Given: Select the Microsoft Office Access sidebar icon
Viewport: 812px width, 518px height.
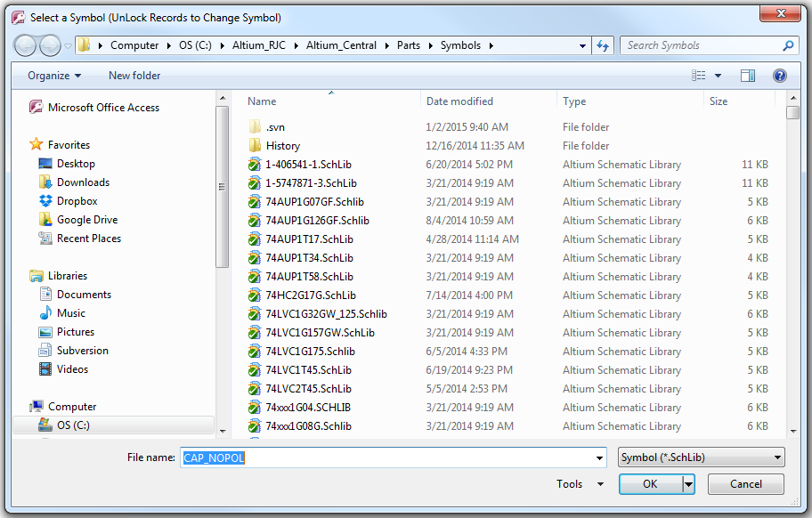Looking at the screenshot, I should 36,107.
